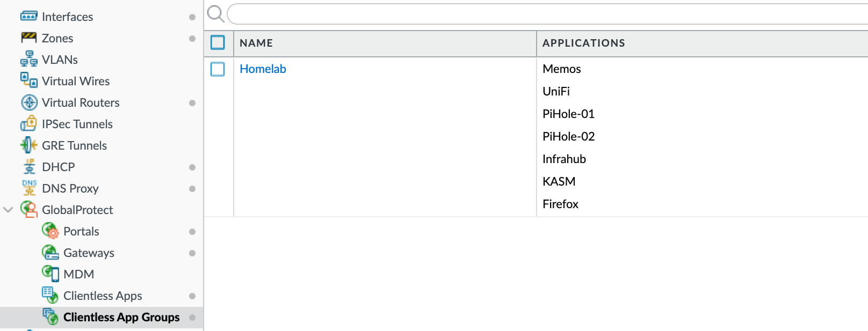Click the status dot beside Interfaces
This screenshot has height=331, width=868.
tap(192, 17)
